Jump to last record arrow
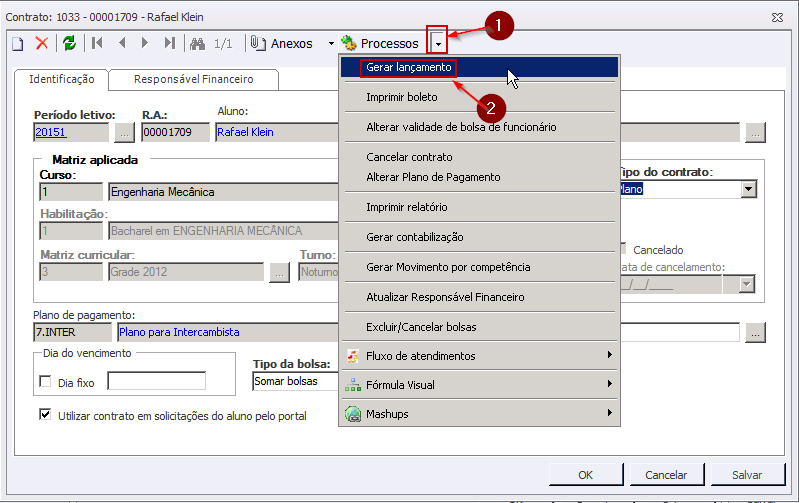 (170, 43)
